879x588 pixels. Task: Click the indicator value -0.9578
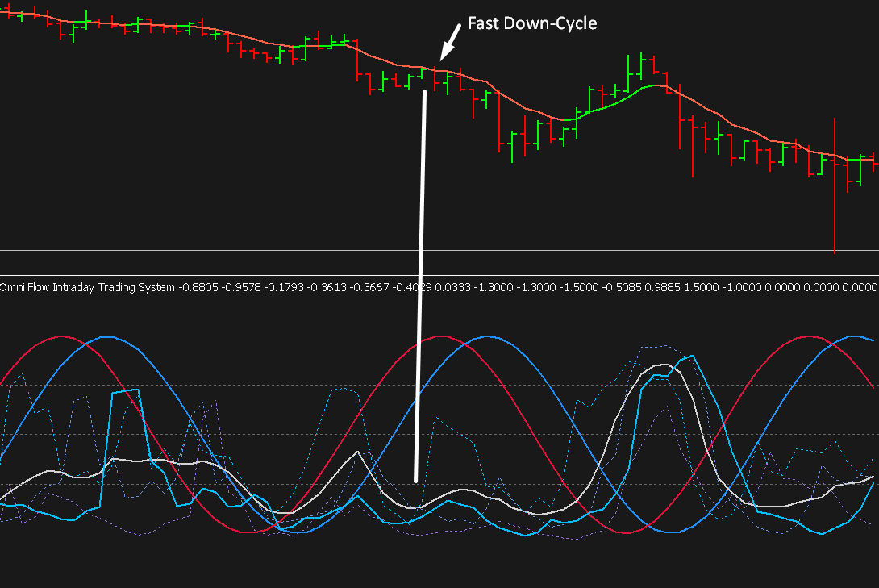pos(241,288)
